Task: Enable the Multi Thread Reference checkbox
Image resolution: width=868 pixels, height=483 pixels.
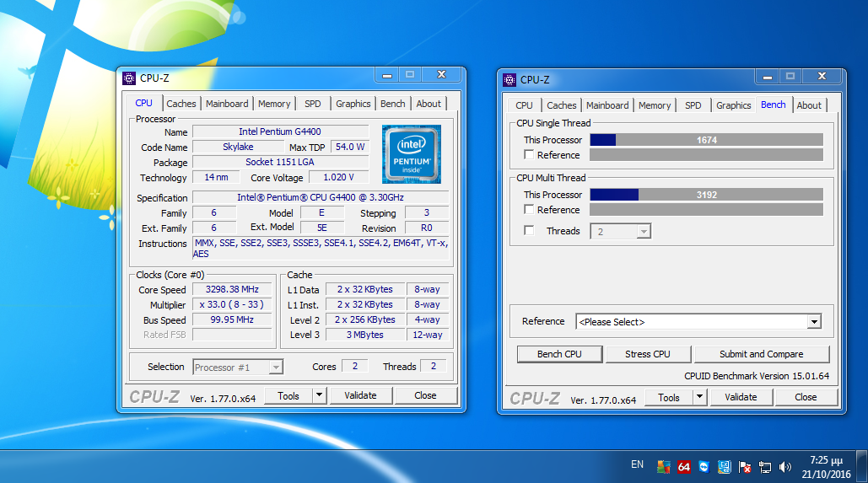Action: 529,210
